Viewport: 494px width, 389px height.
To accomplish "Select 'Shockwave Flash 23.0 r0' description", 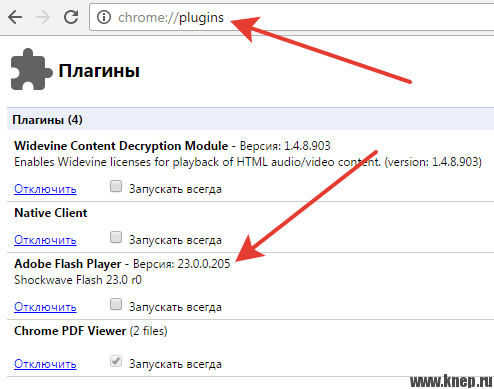I will pyautogui.click(x=78, y=280).
